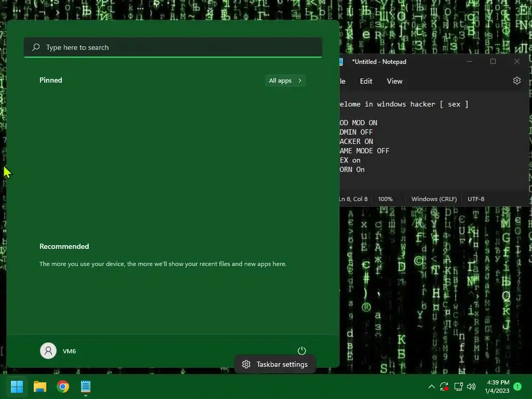This screenshot has width=532, height=399.
Task: Click the line 'ACKER ON' in Notepad
Action: pyautogui.click(x=356, y=141)
